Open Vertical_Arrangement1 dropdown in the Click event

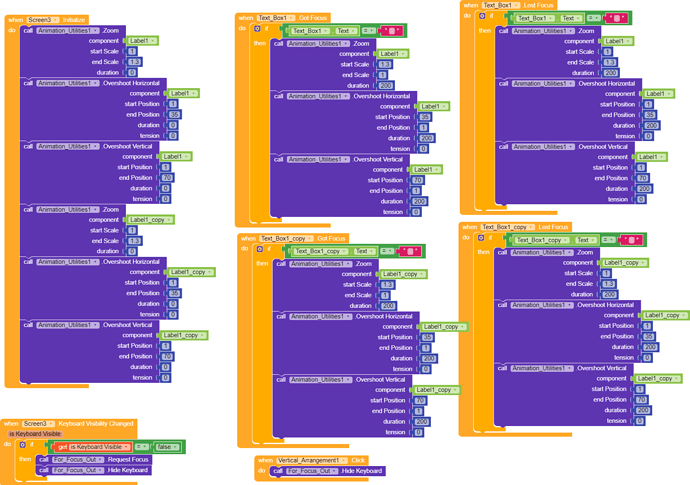[x=311, y=460]
